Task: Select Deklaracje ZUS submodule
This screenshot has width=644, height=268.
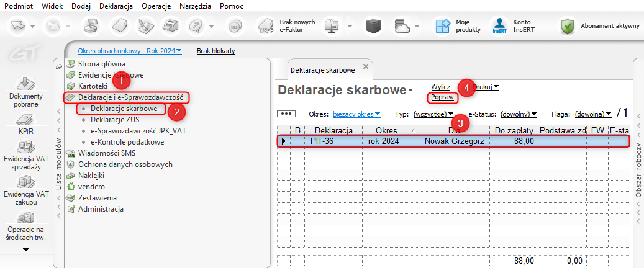Action: [115, 120]
